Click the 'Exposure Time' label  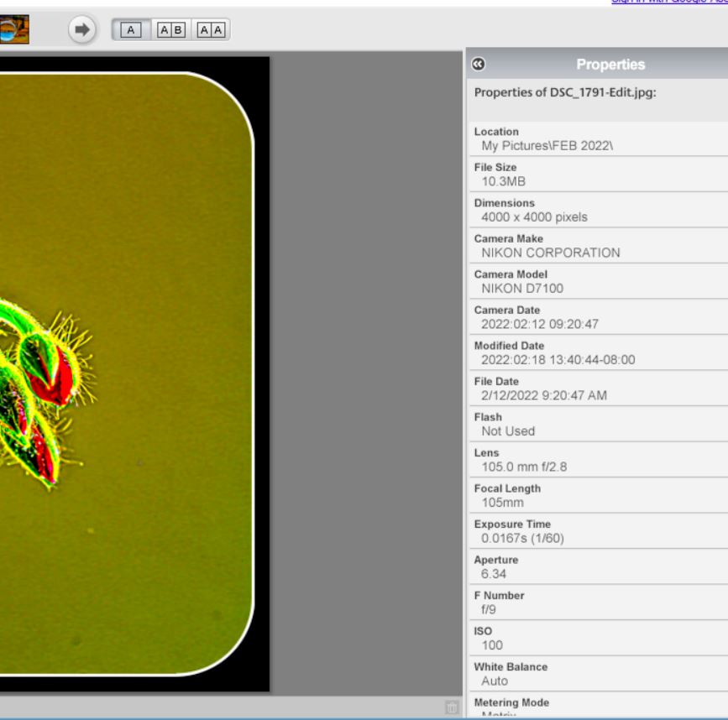(512, 524)
